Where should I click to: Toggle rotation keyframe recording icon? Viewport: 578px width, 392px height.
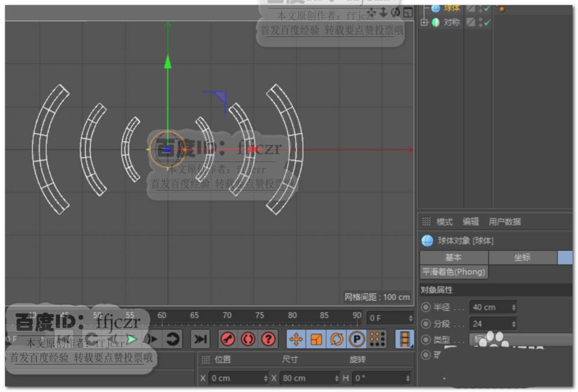click(x=336, y=339)
